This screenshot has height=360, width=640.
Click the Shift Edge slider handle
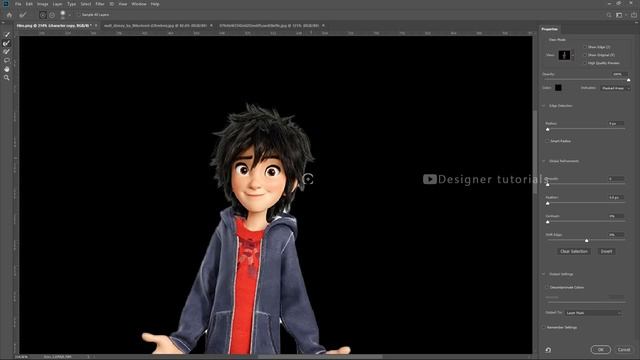pos(587,241)
